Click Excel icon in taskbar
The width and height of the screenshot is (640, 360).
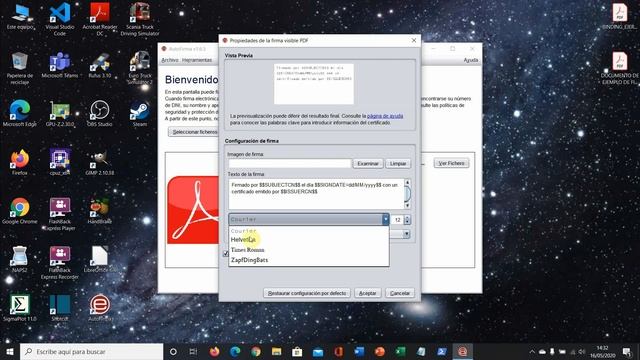coord(400,351)
